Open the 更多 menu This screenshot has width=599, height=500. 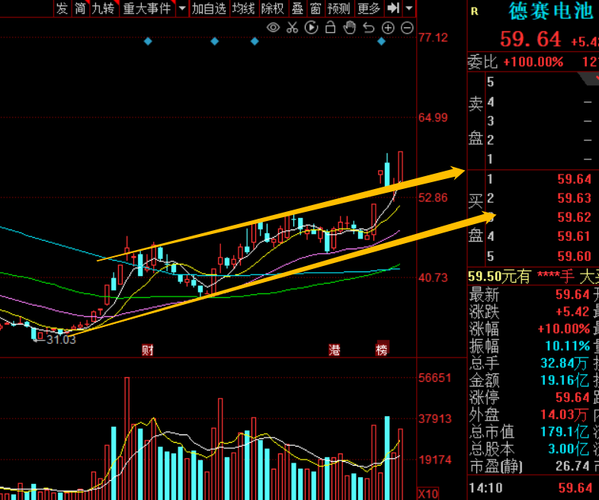369,8
